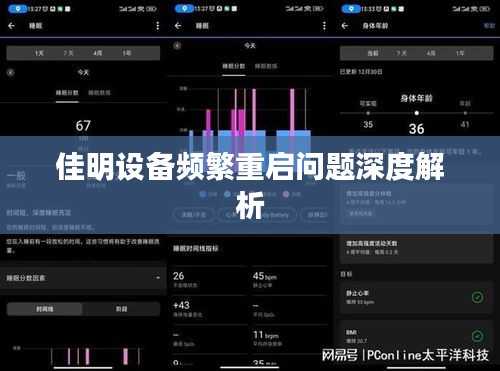
Task: Tap the 睡眠时间线指标 heading
Action: click(x=196, y=248)
